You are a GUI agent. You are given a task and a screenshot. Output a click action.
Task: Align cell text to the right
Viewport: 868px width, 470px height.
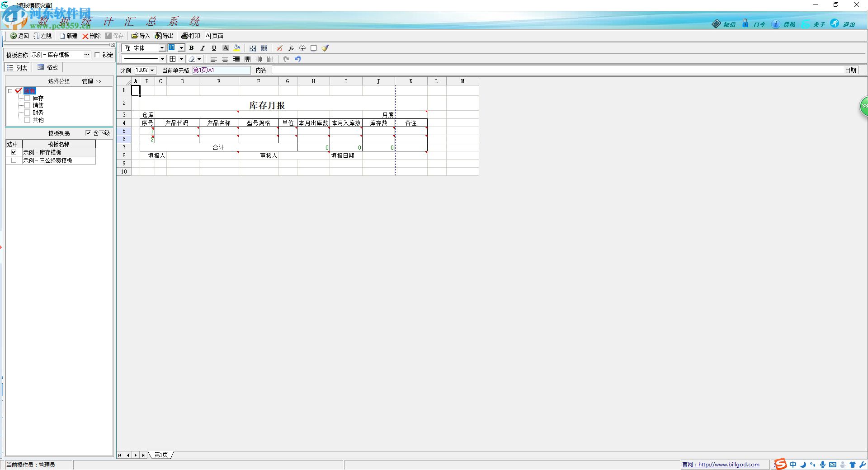point(236,59)
